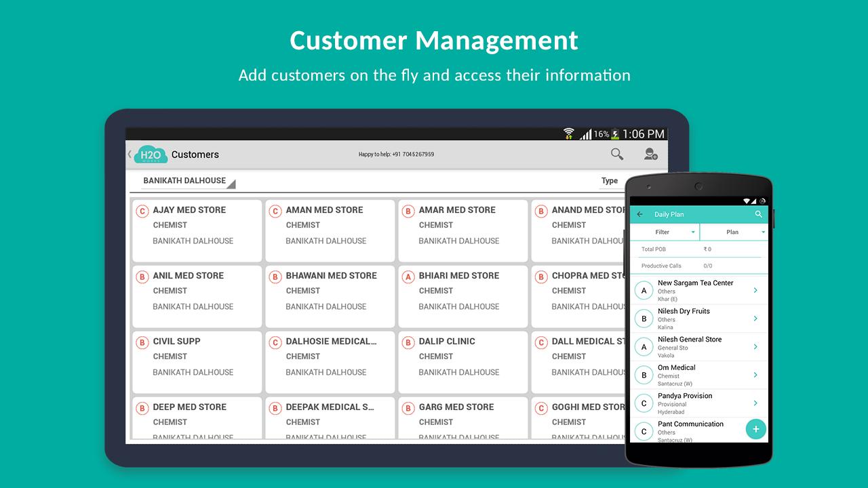Expand the Filter dropdown
Screen dimensions: 868x488
click(665, 232)
